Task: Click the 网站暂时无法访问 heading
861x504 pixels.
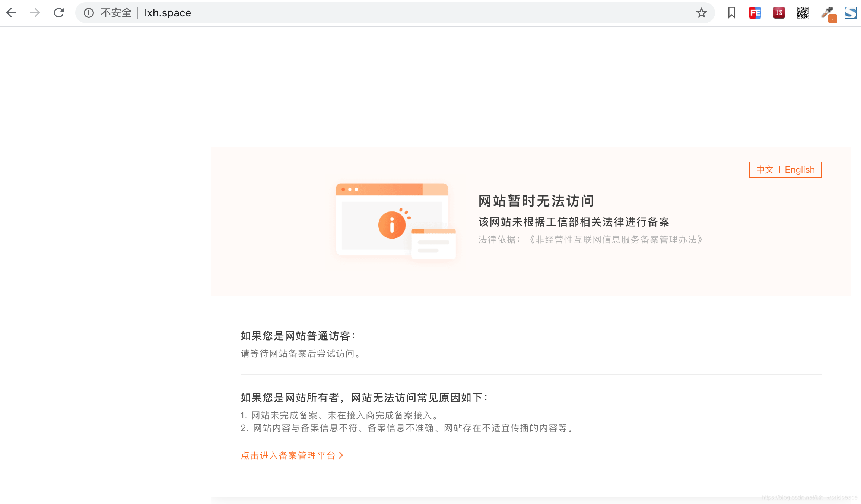Action: click(x=536, y=201)
